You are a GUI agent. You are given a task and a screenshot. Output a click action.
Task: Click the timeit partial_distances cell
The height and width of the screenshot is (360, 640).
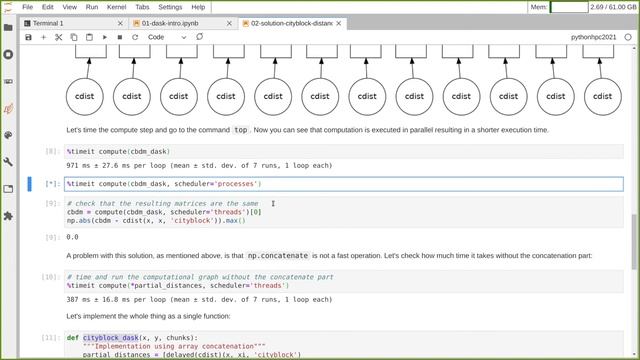(344, 281)
